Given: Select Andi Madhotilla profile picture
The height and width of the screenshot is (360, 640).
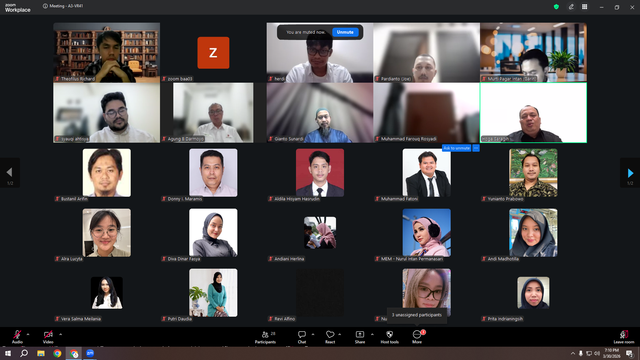Looking at the screenshot, I should pos(533,233).
